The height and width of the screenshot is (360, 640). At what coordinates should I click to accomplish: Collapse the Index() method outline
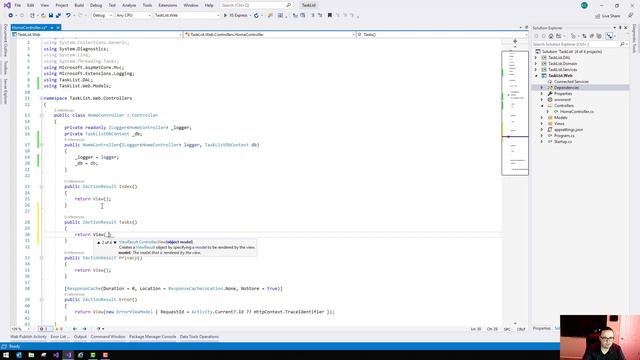click(x=42, y=187)
